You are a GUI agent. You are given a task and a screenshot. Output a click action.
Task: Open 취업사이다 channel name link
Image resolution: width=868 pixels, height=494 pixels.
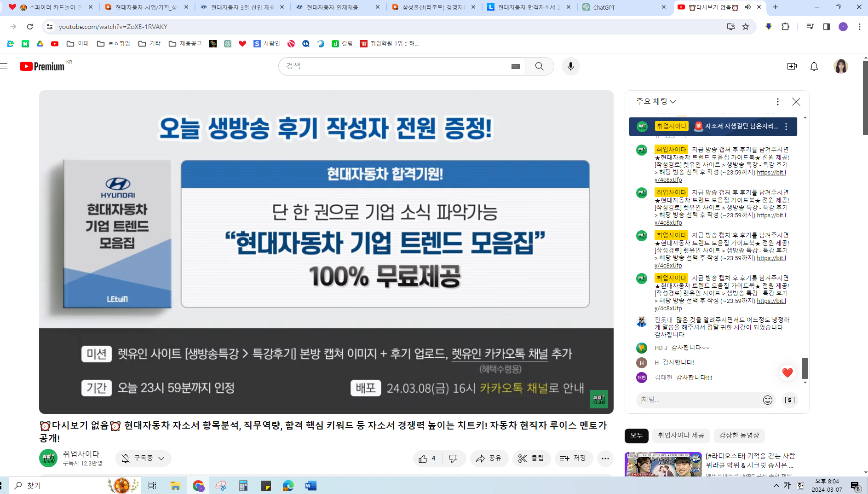point(81,454)
